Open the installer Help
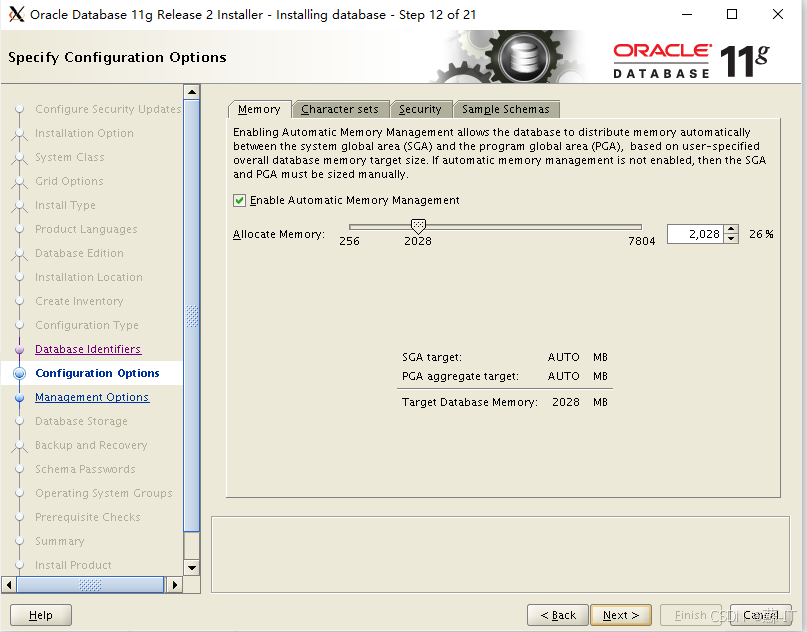 coord(40,615)
